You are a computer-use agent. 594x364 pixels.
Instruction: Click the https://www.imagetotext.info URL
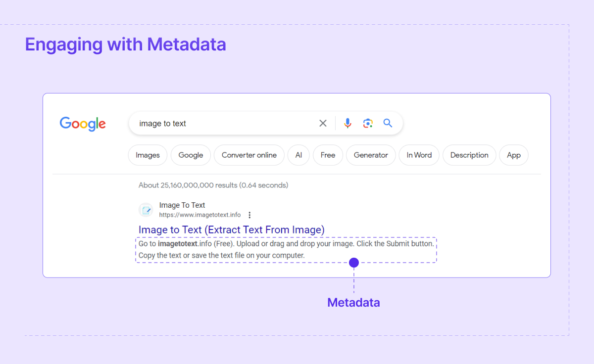click(200, 215)
